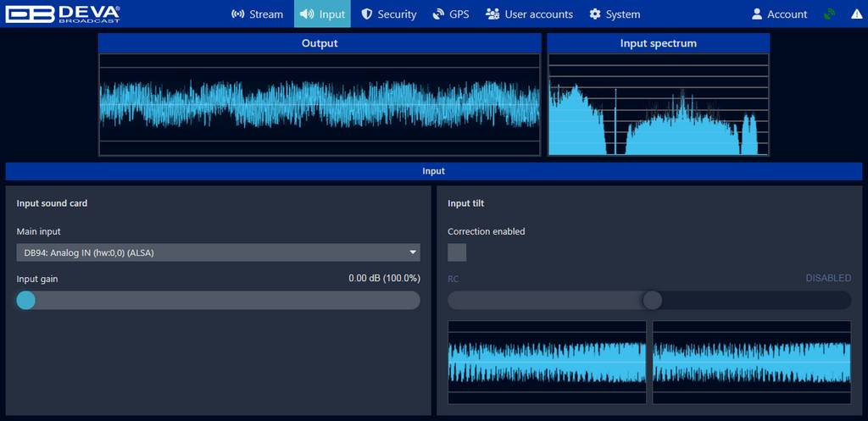Click the warning triangle alert icon
The width and height of the screenshot is (868, 421).
pyautogui.click(x=856, y=14)
